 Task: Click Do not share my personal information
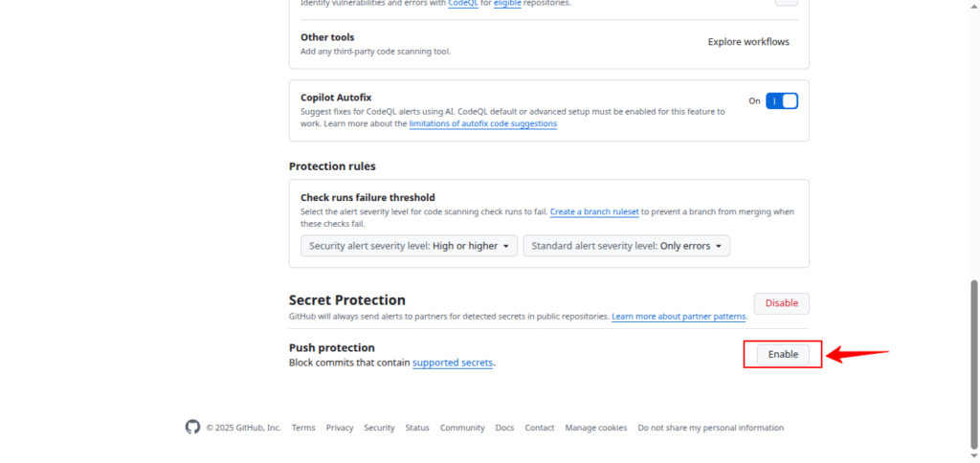710,428
